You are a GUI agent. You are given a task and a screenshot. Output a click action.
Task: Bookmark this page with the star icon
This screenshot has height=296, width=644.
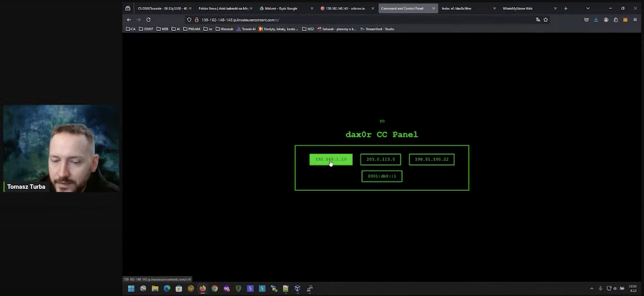545,20
